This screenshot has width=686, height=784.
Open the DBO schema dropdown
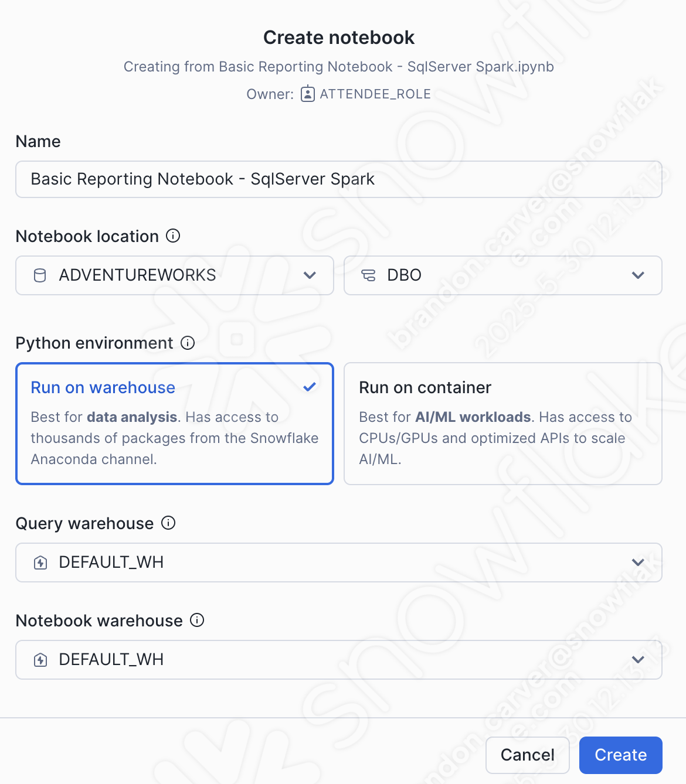pos(638,275)
